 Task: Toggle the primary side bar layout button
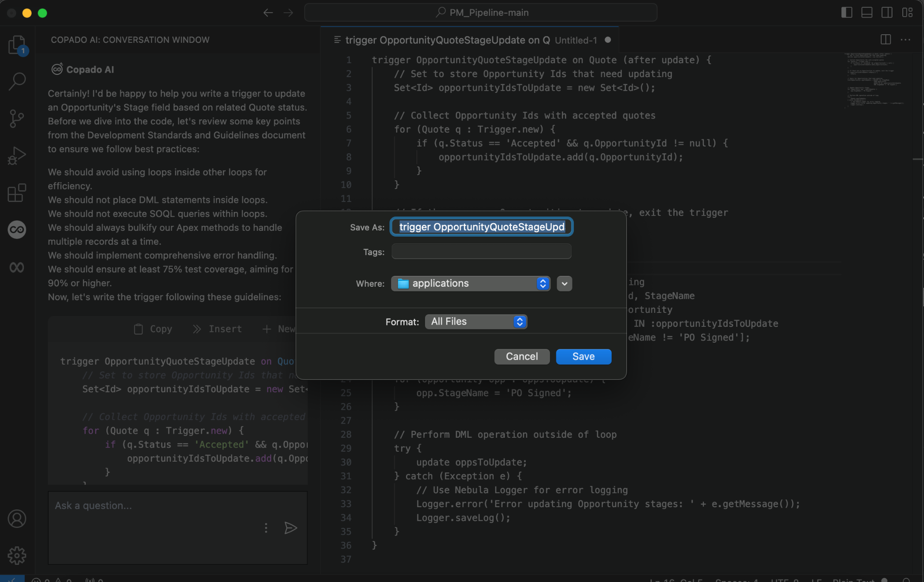[846, 13]
